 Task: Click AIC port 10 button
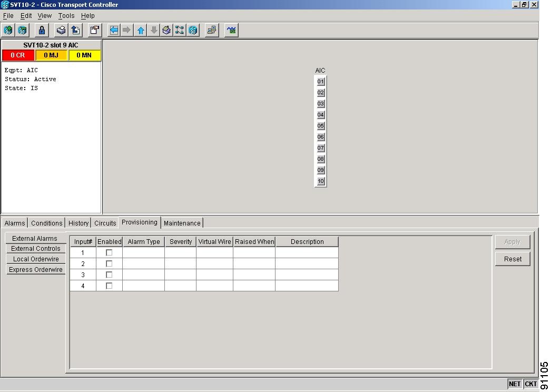(320, 181)
